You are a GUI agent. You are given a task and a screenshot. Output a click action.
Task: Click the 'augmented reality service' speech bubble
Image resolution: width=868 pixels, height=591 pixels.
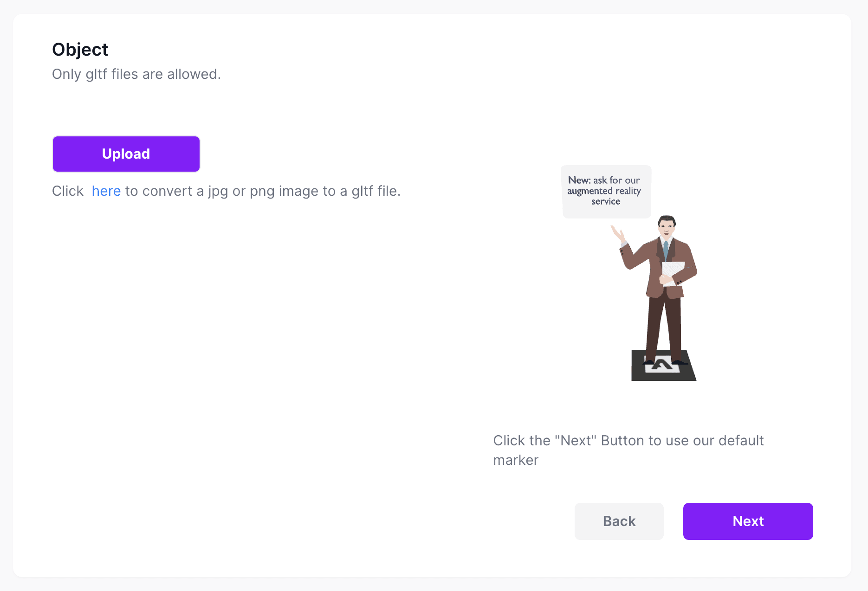tap(606, 191)
